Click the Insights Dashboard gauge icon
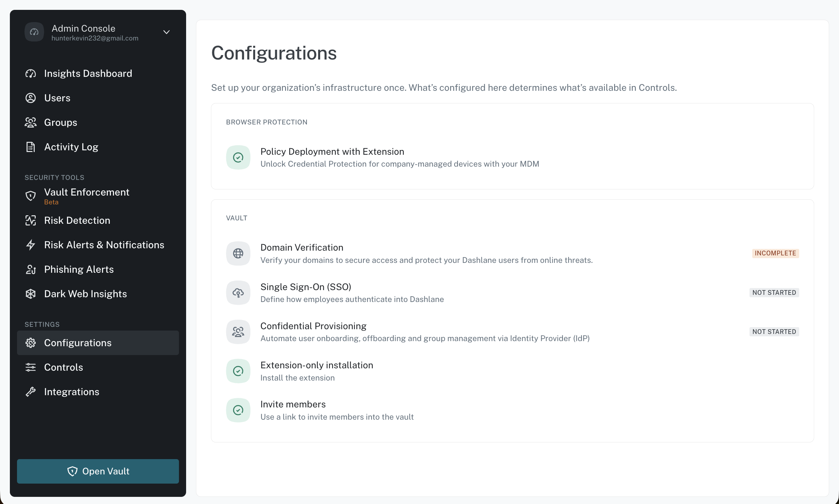The height and width of the screenshot is (504, 839). [x=31, y=73]
